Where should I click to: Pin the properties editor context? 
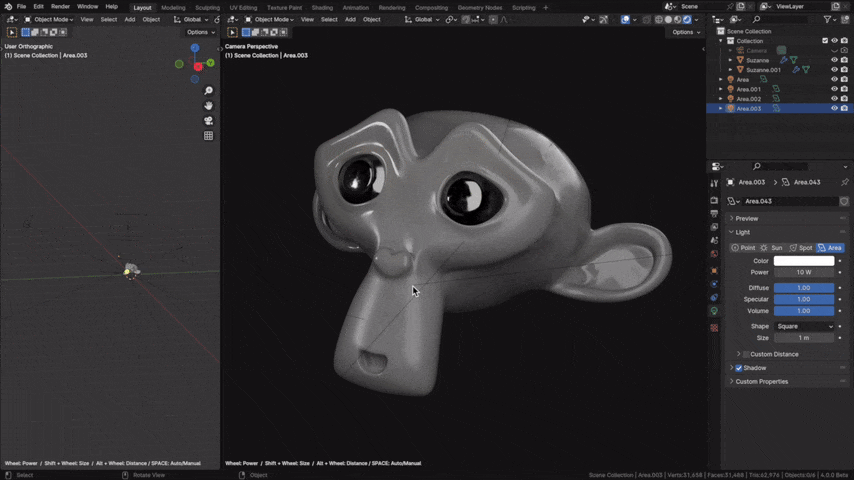pyautogui.click(x=845, y=183)
